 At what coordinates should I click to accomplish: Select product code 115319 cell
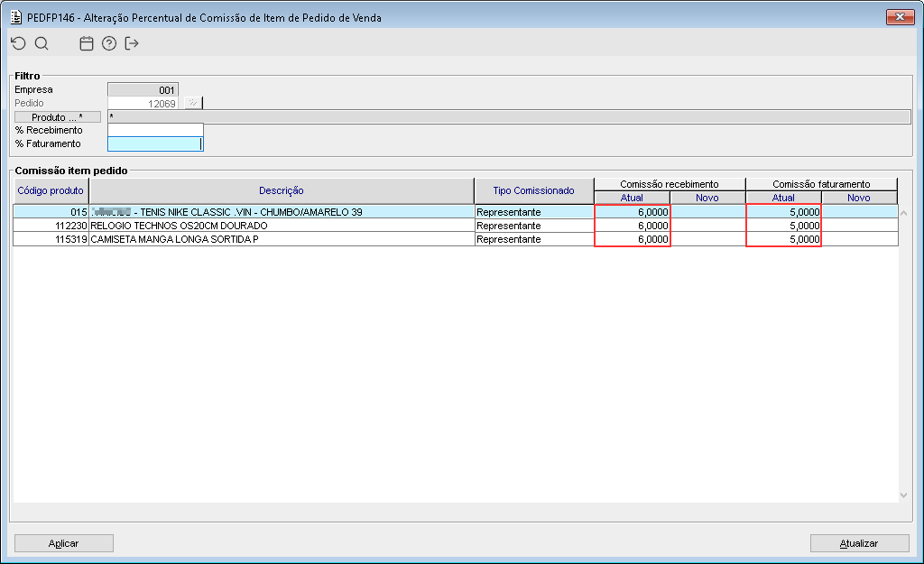(x=51, y=239)
